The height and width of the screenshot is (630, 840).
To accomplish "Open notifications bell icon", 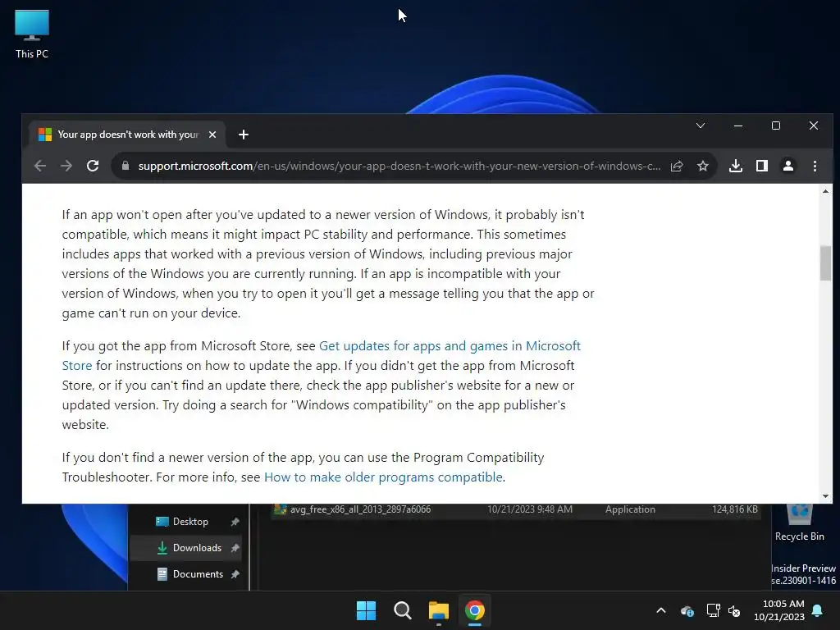I will pyautogui.click(x=818, y=610).
